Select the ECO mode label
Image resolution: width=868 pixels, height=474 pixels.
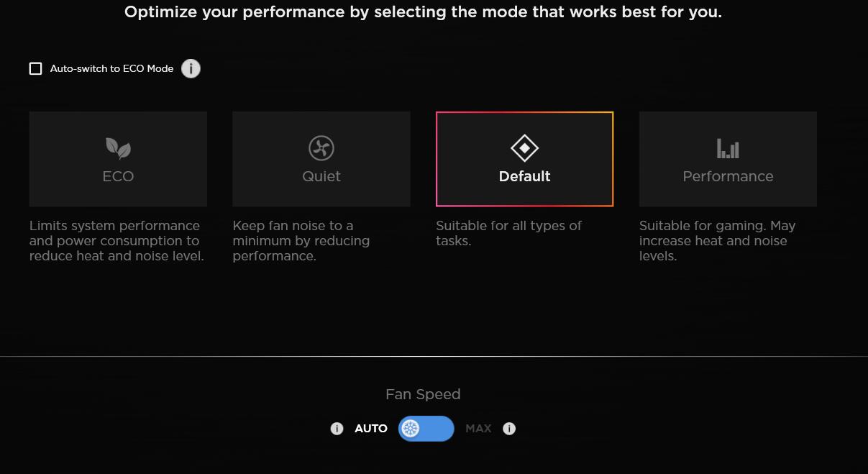click(118, 177)
